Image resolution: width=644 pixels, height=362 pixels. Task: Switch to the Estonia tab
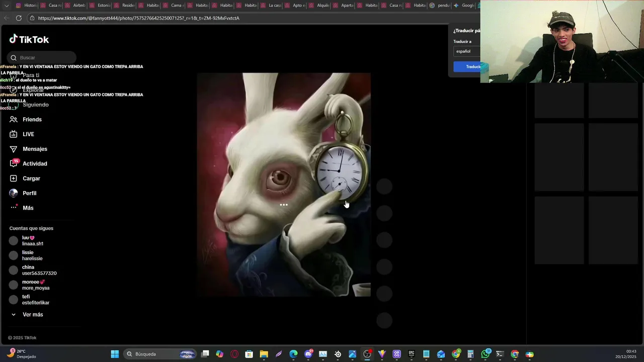point(99,6)
